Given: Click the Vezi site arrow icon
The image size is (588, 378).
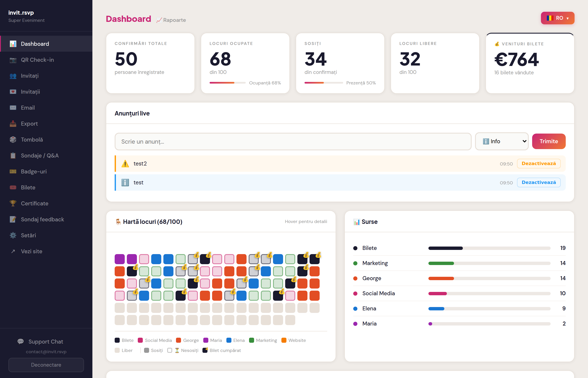Looking at the screenshot, I should pos(13,251).
